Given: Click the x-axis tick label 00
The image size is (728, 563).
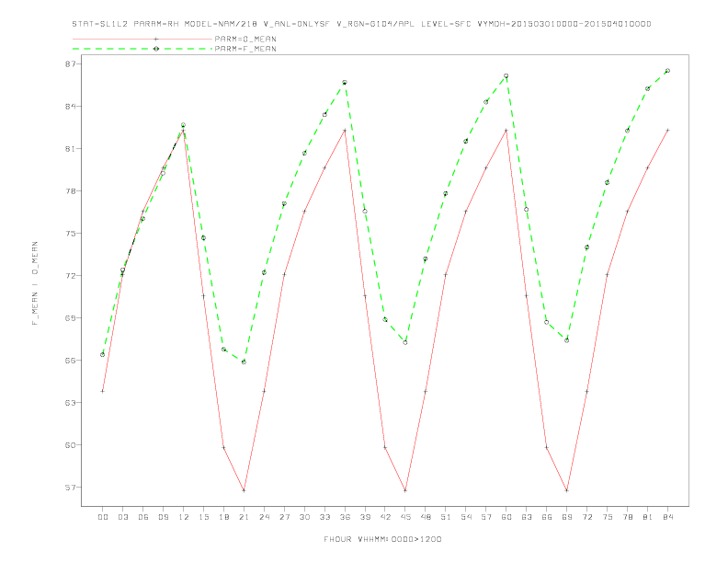Looking at the screenshot, I should (103, 517).
